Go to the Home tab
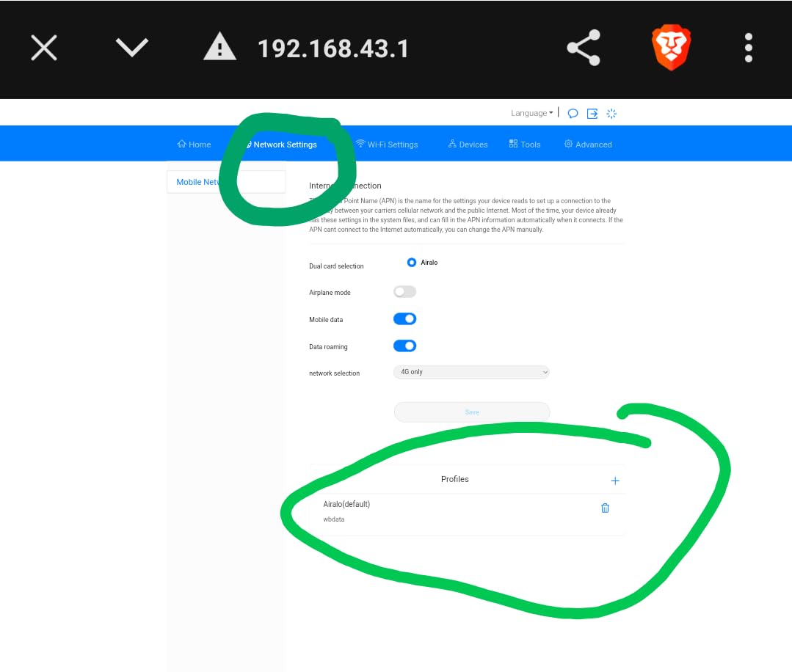Image resolution: width=792 pixels, height=672 pixels. (x=194, y=145)
